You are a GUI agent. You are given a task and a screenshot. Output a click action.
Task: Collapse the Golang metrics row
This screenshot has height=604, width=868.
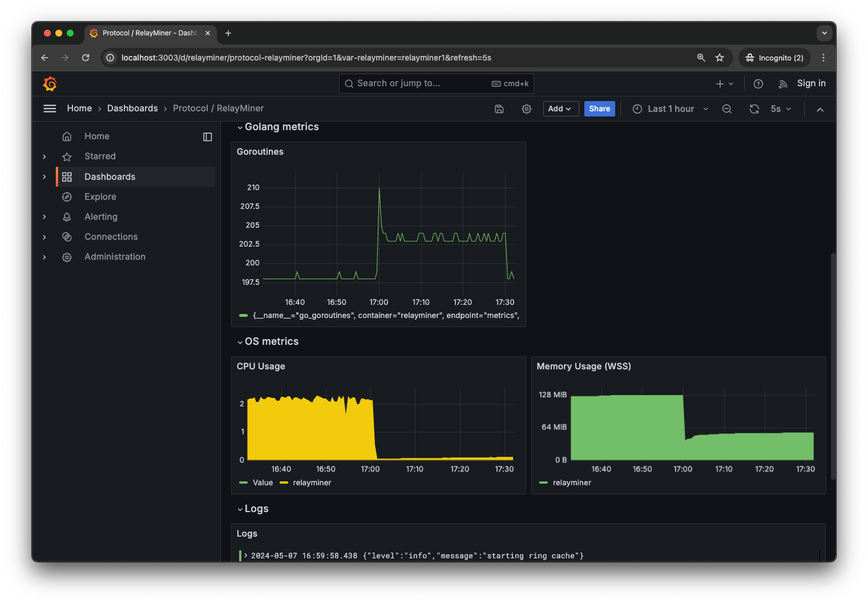click(x=240, y=127)
